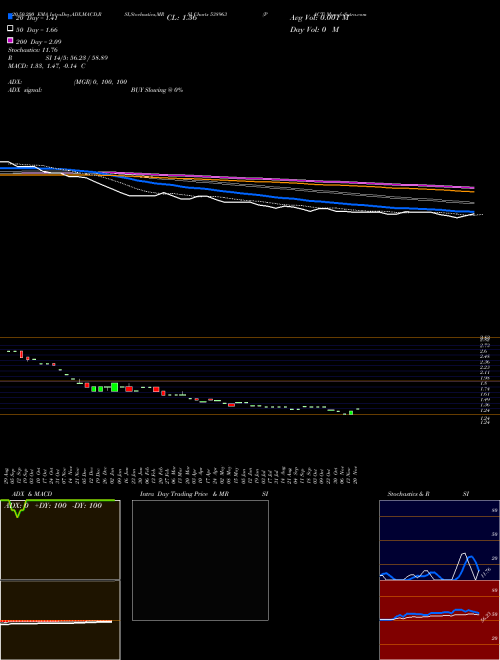Click the blue 20 Day legend swatch
500x660 pixels.
(x=10, y=17)
